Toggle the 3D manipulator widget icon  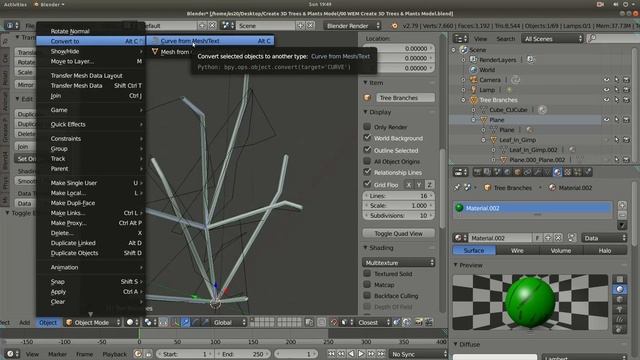[176, 322]
